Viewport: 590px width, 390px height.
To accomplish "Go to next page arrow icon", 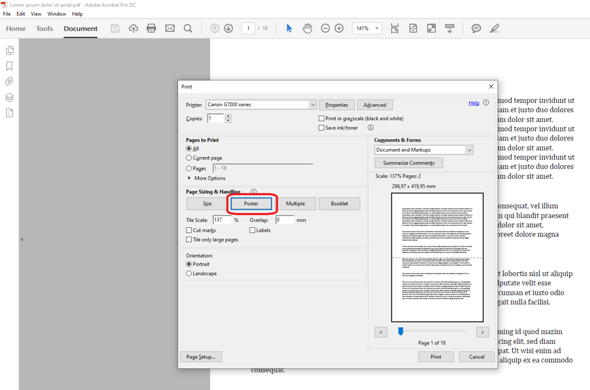I will [228, 28].
